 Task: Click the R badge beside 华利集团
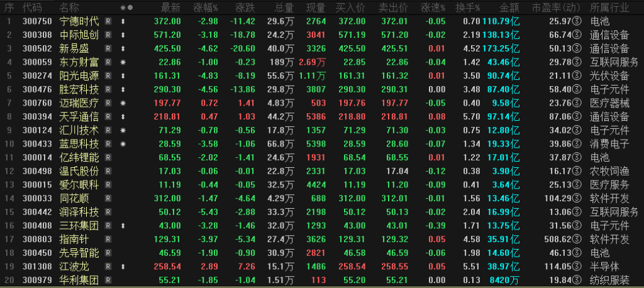point(108,280)
